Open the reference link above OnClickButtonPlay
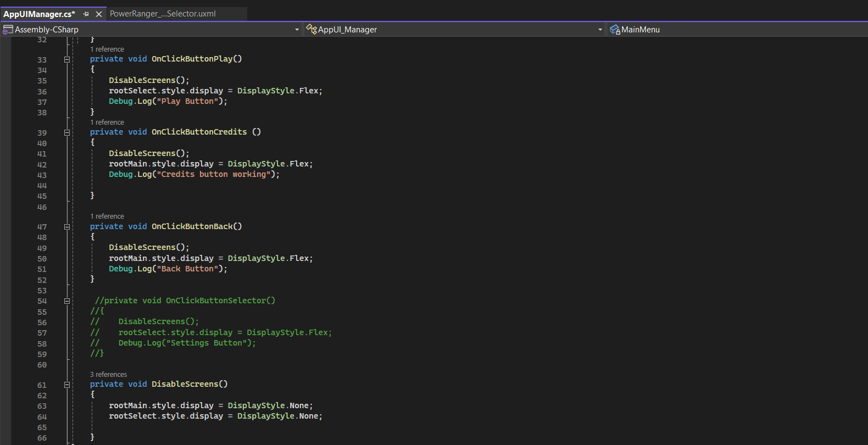Viewport: 868px width, 445px height. [x=107, y=49]
